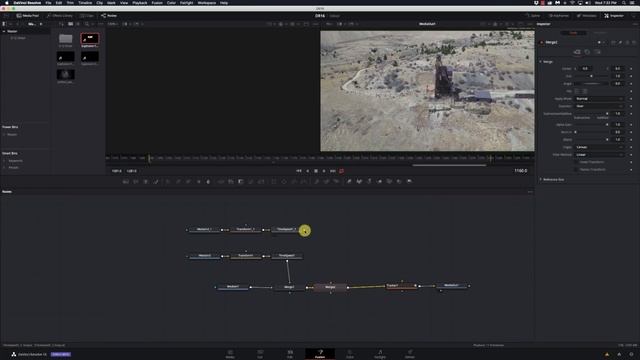
Task: Select the Merge2 node in node graph
Action: point(330,287)
